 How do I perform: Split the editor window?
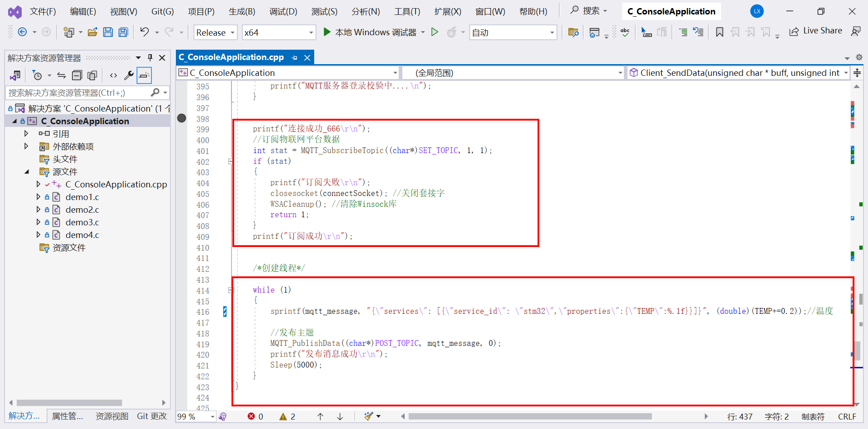pyautogui.click(x=857, y=73)
